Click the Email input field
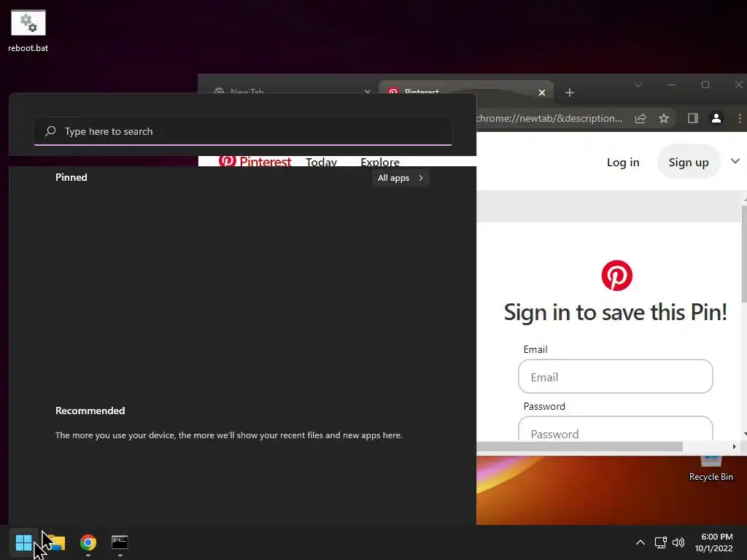Image resolution: width=747 pixels, height=560 pixels. click(616, 377)
